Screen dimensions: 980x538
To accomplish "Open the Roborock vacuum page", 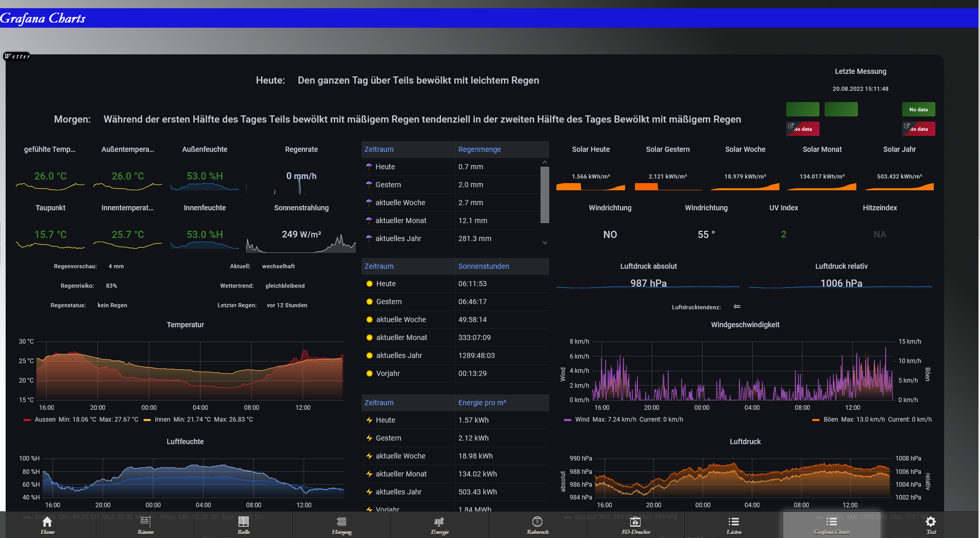I will (x=537, y=525).
